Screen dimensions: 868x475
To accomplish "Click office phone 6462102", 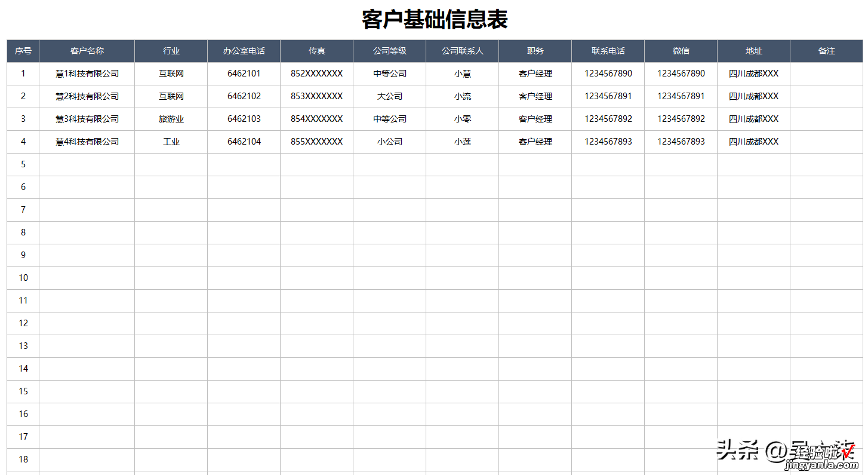I will tap(244, 96).
